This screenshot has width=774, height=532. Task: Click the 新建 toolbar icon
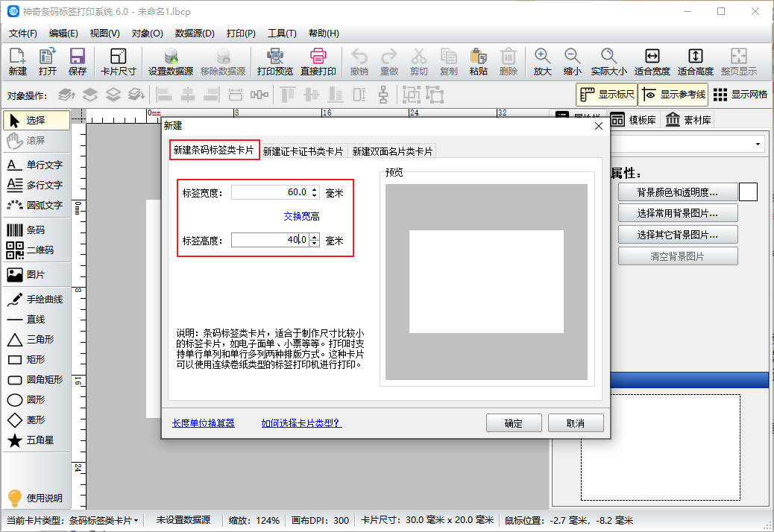click(18, 62)
